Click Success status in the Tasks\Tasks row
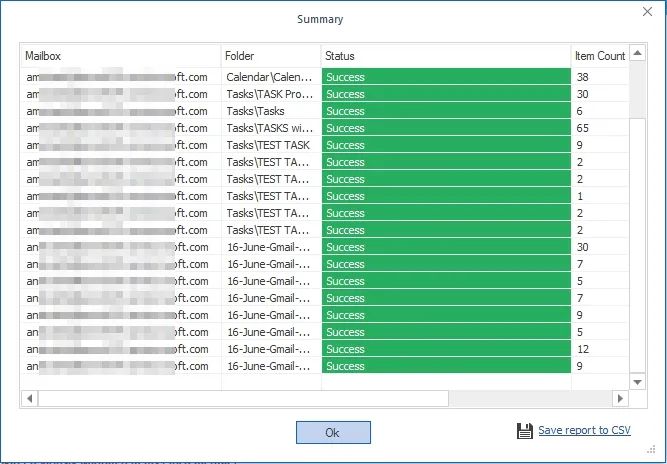667x464 pixels. (446, 111)
